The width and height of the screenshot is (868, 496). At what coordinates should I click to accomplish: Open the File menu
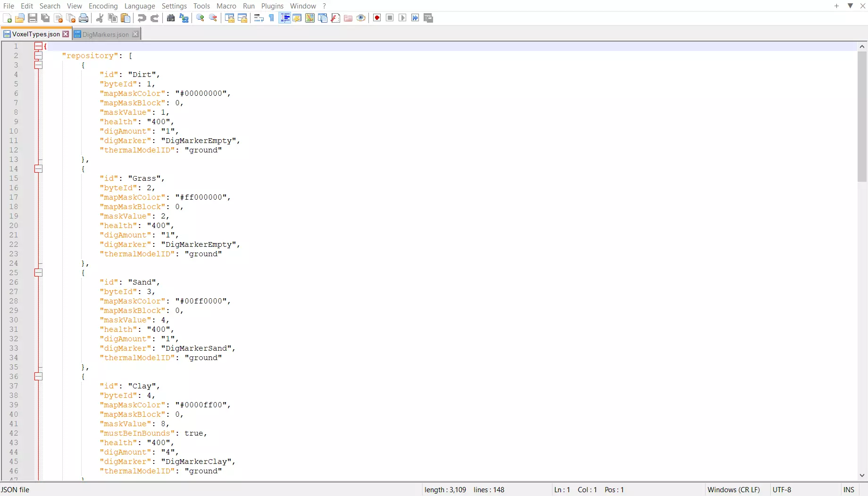click(8, 6)
